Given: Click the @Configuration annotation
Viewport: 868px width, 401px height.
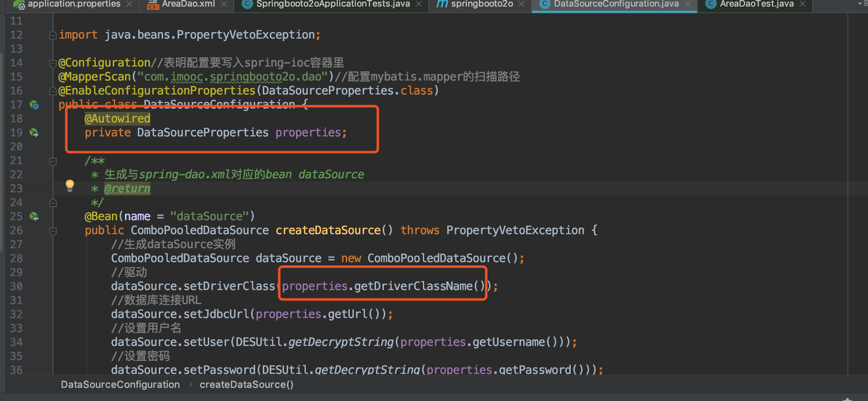Looking at the screenshot, I should (105, 62).
